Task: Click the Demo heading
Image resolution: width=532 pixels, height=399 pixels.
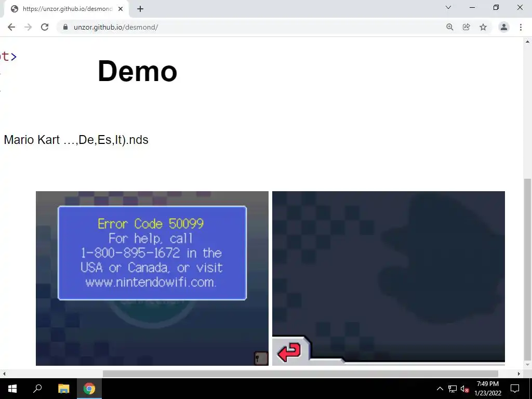Action: [x=137, y=71]
